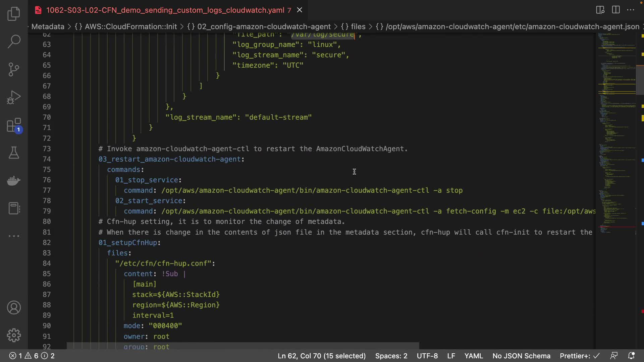Open the Extensions view with badge
Image resolution: width=644 pixels, height=362 pixels.
pyautogui.click(x=14, y=126)
